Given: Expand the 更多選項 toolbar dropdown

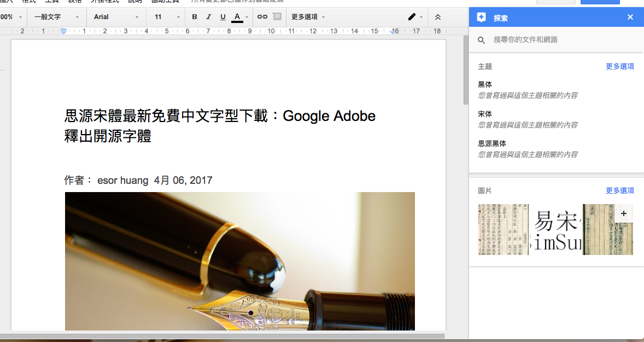Looking at the screenshot, I should pyautogui.click(x=308, y=17).
